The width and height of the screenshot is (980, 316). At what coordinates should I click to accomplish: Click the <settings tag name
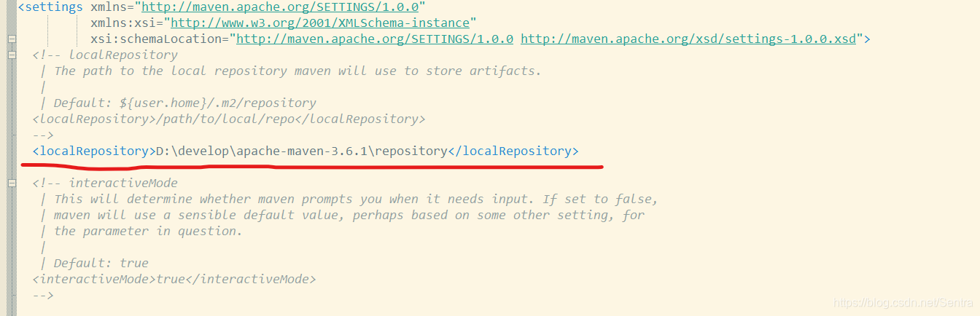coord(50,7)
